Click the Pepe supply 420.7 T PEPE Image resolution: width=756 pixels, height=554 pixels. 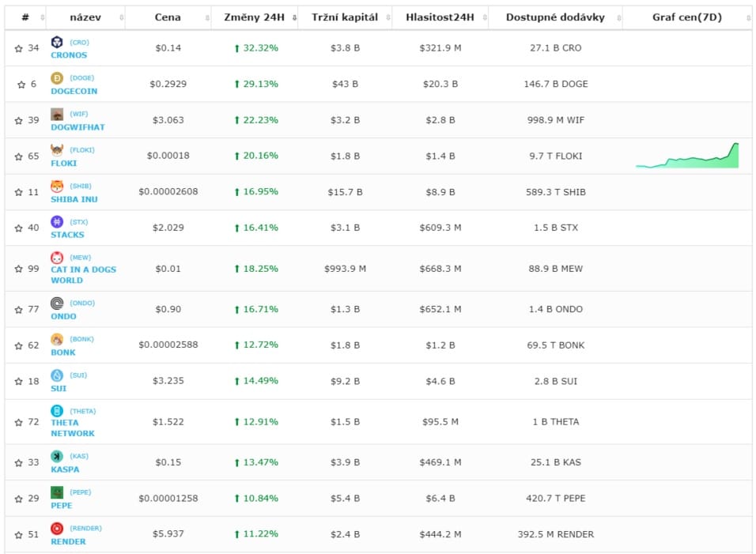point(555,499)
